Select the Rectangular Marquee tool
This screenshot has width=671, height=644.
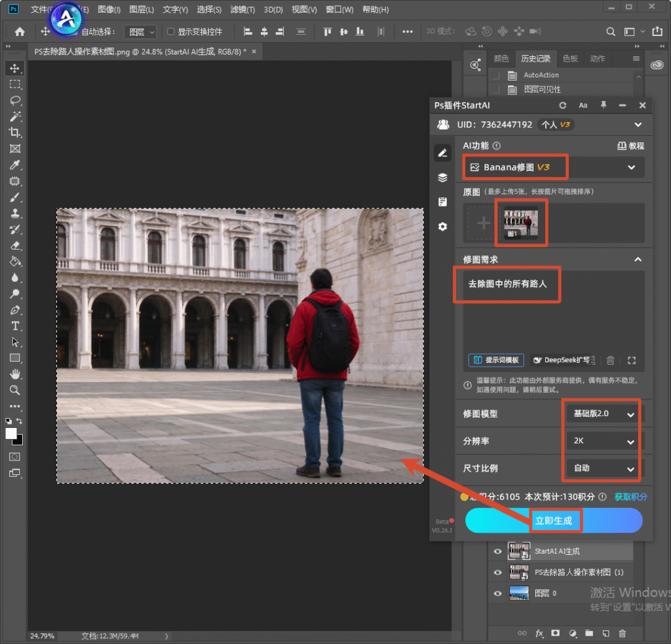(15, 85)
